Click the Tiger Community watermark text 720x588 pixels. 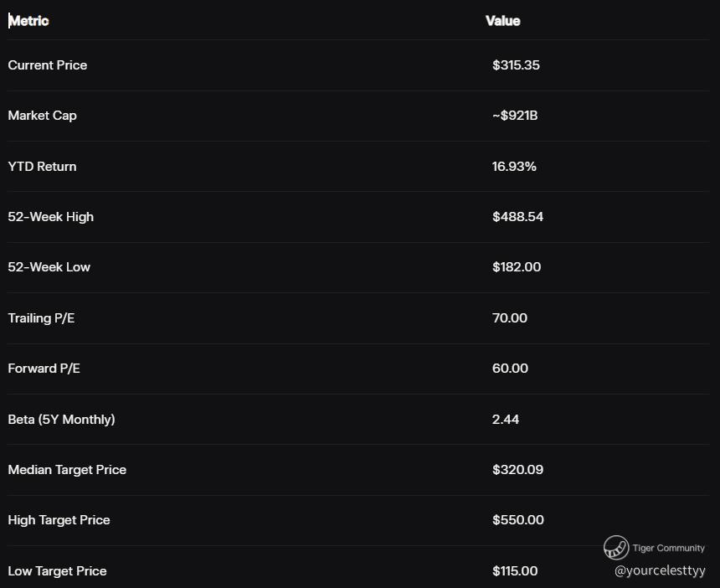[x=669, y=548]
